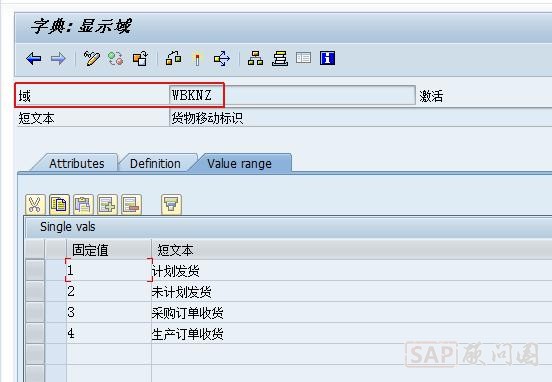The width and height of the screenshot is (552, 382).
Task: Click the fixed value cell containing 3
Action: click(x=109, y=312)
